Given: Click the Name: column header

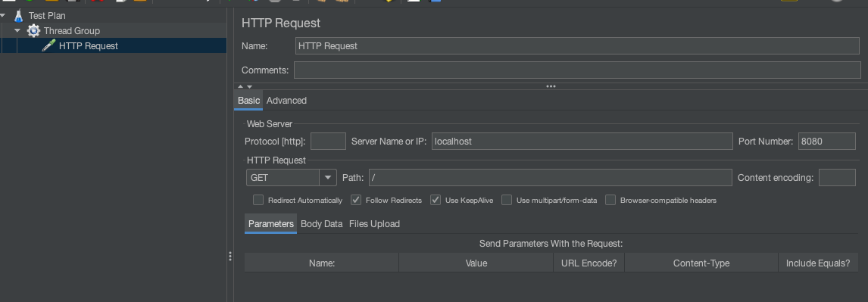Looking at the screenshot, I should click(322, 263).
